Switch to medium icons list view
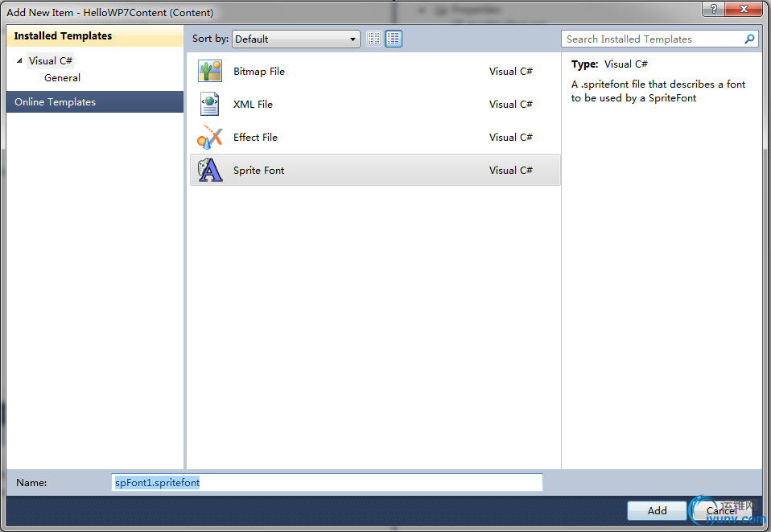The image size is (771, 532). click(394, 39)
